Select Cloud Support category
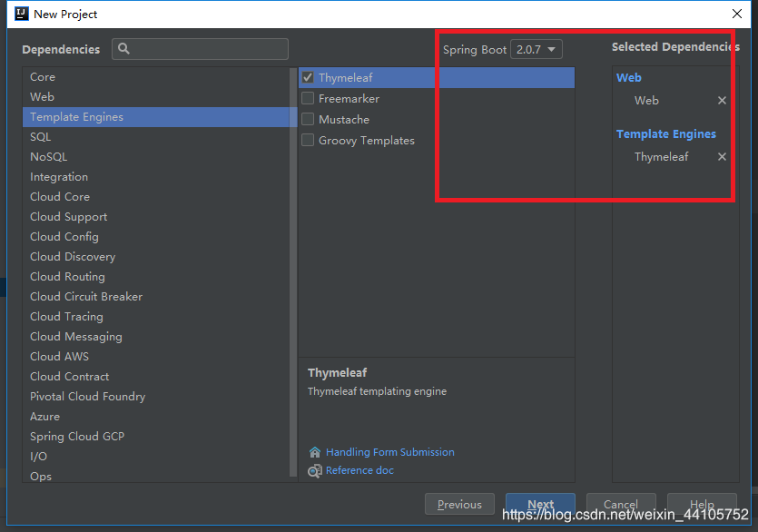The height and width of the screenshot is (532, 758). (156, 217)
